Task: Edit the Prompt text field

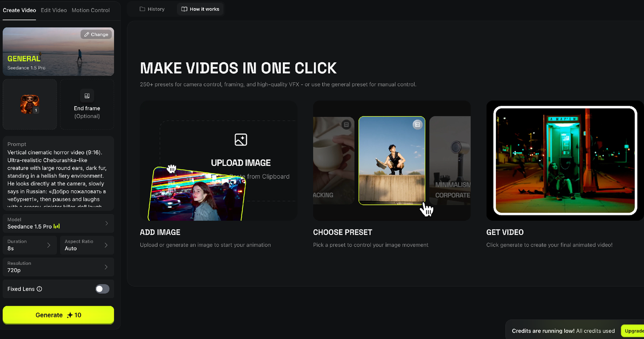Action: [58, 174]
